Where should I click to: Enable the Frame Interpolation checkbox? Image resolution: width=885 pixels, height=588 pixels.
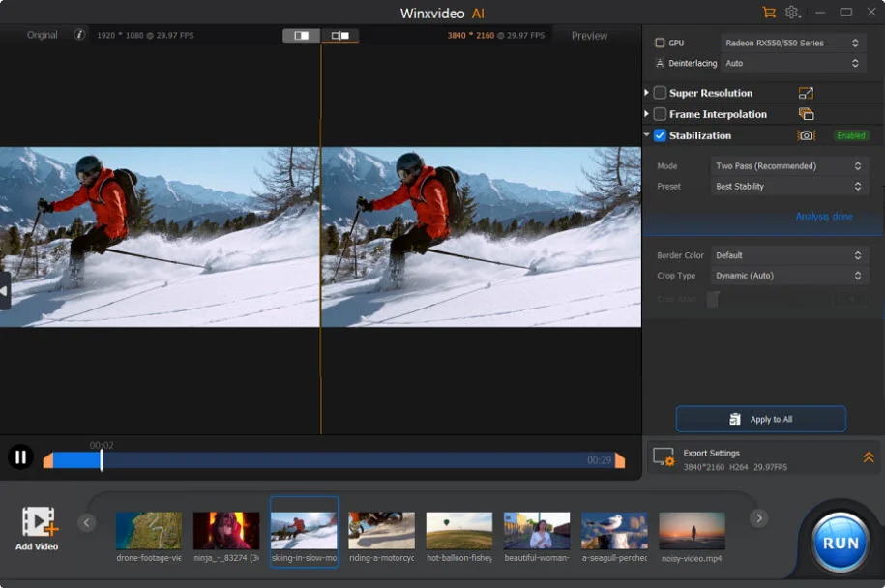(662, 114)
